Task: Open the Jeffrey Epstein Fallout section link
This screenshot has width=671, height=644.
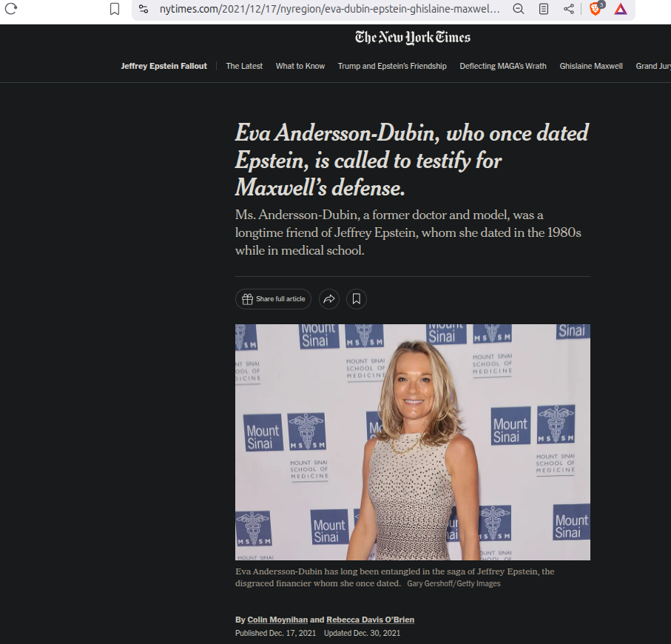Action: 164,66
